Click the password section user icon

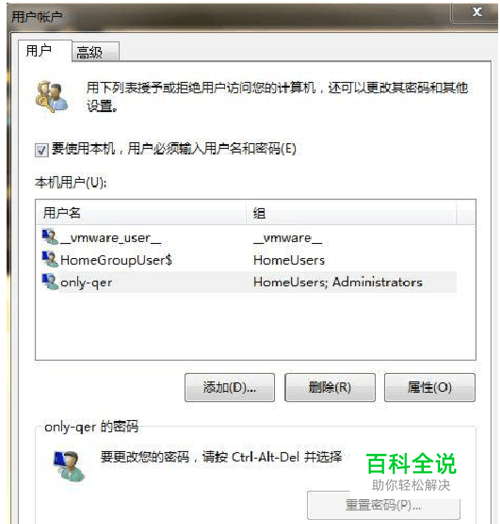click(70, 466)
